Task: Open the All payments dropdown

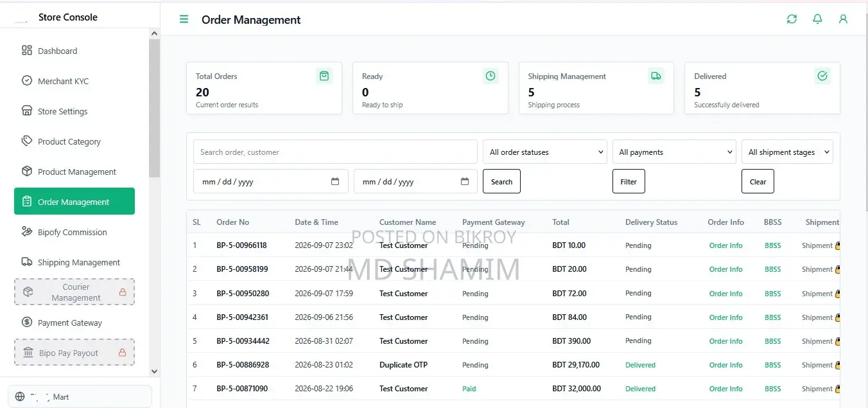Action: tap(674, 152)
